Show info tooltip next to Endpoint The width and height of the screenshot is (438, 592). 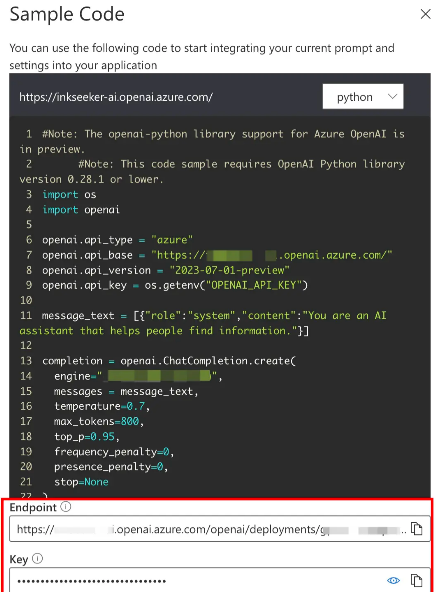pyautogui.click(x=66, y=507)
